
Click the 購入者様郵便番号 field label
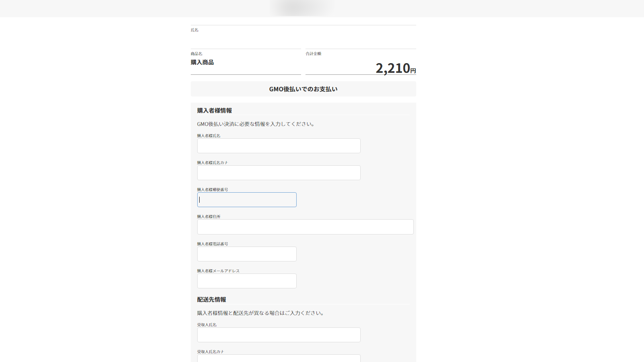coord(213,189)
